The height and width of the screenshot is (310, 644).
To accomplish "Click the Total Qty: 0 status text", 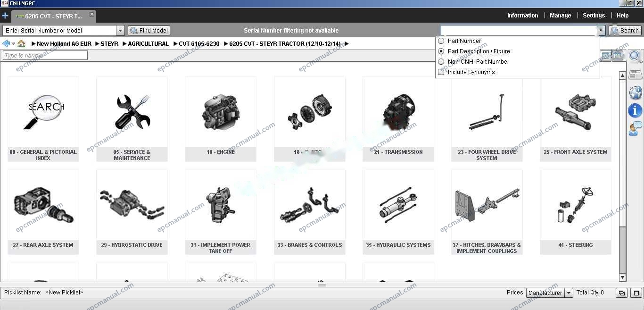I will (x=590, y=293).
